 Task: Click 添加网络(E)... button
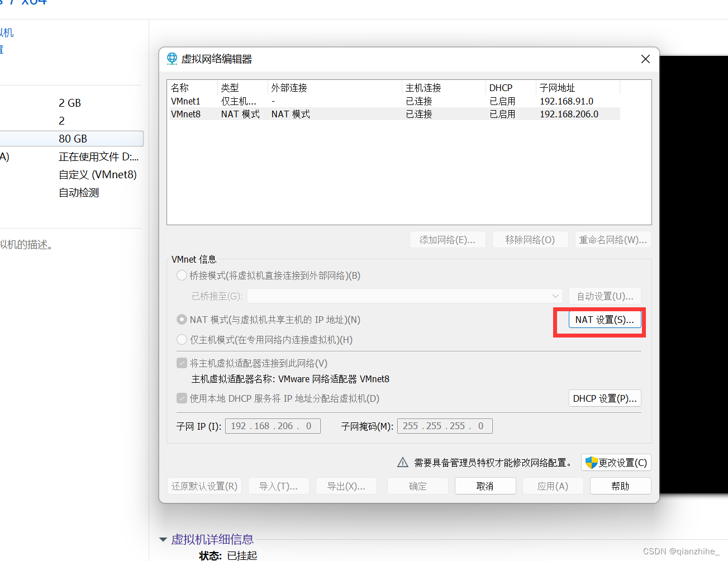click(448, 240)
